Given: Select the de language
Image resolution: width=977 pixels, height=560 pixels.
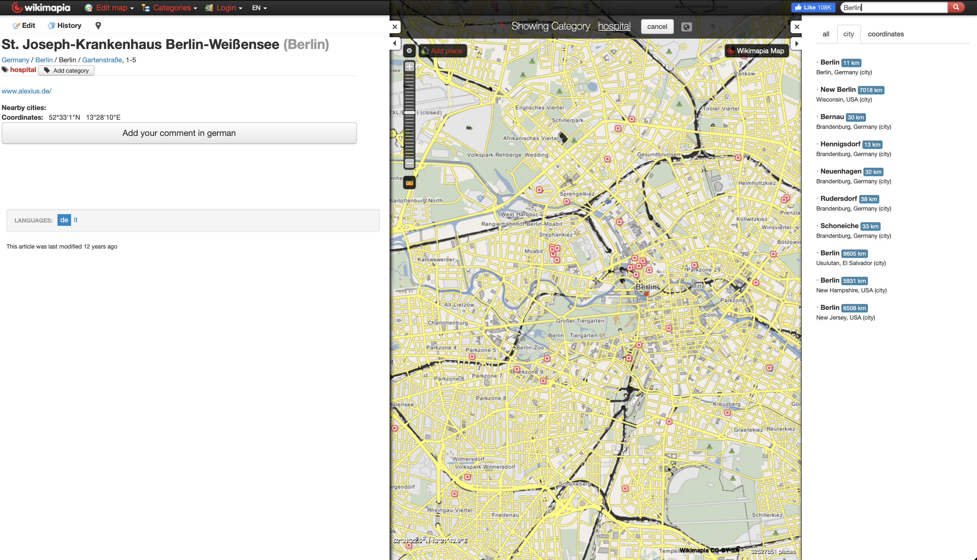Looking at the screenshot, I should (x=64, y=220).
